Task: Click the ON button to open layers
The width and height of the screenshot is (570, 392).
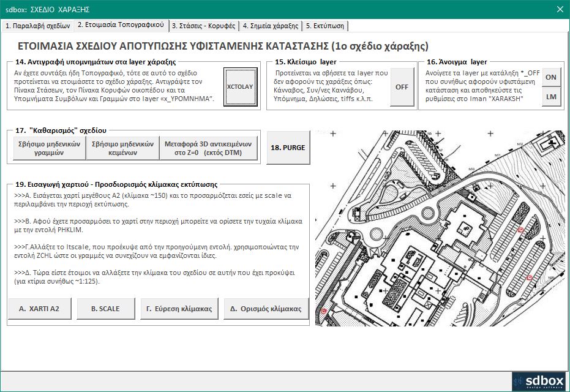Action: coord(551,77)
